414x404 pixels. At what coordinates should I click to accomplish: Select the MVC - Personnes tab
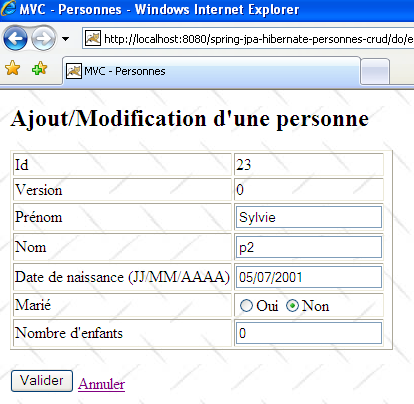[x=211, y=71]
